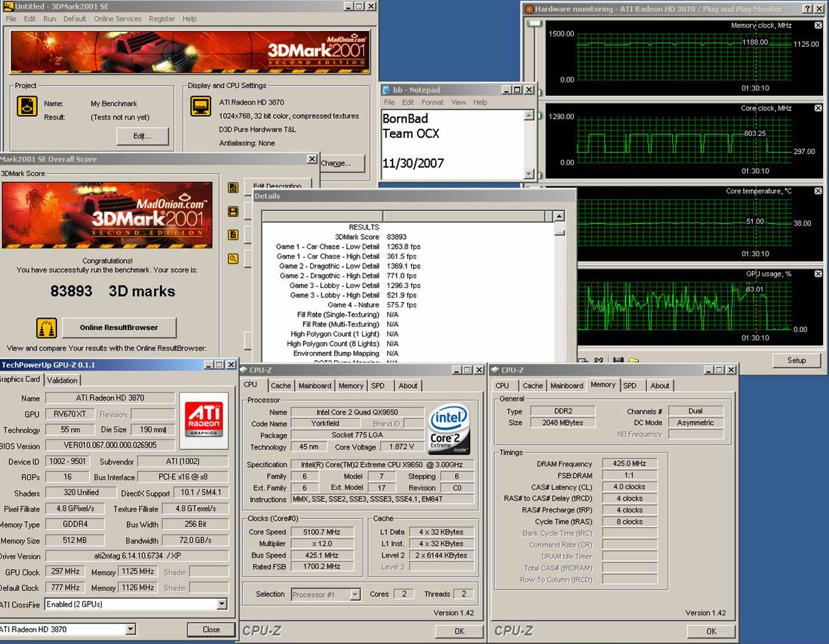Click the BIOS Version field in GPU-Z
The width and height of the screenshot is (829, 644).
pyautogui.click(x=110, y=445)
